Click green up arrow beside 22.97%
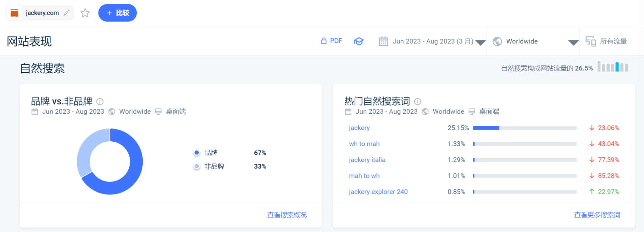The height and width of the screenshot is (232, 644). [592, 192]
